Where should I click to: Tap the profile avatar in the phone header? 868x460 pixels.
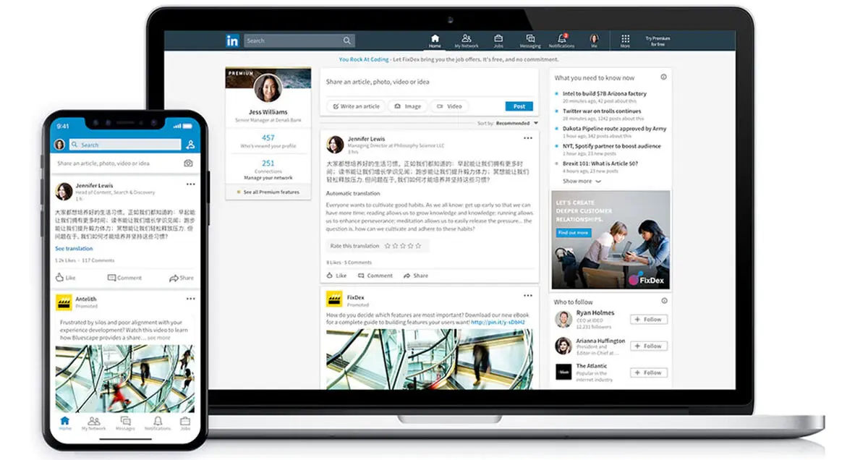pos(59,145)
